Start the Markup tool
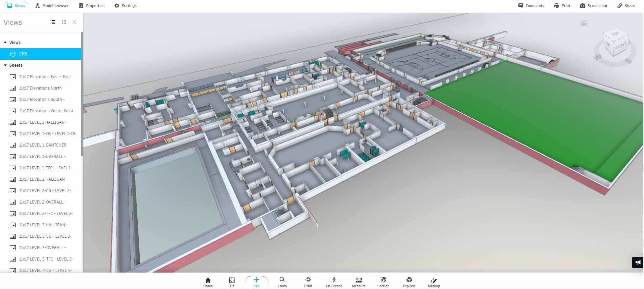 tap(433, 282)
